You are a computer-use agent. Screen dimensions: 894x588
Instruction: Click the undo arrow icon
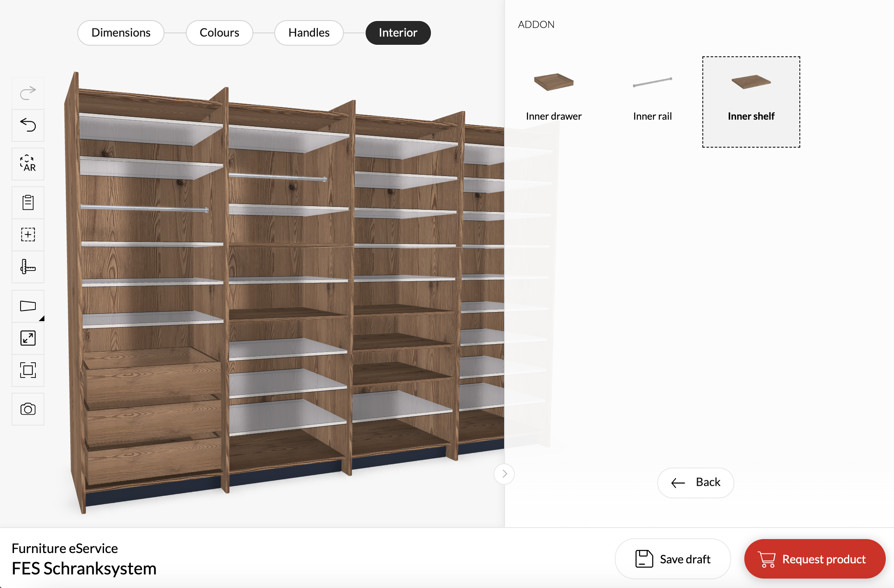[28, 125]
